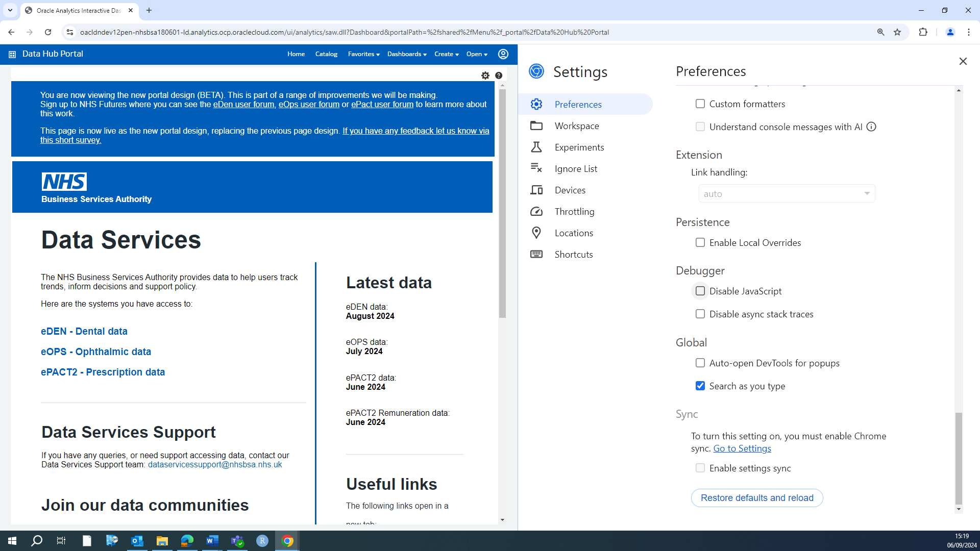Open the Locations settings tab
980x551 pixels.
pyautogui.click(x=585, y=233)
